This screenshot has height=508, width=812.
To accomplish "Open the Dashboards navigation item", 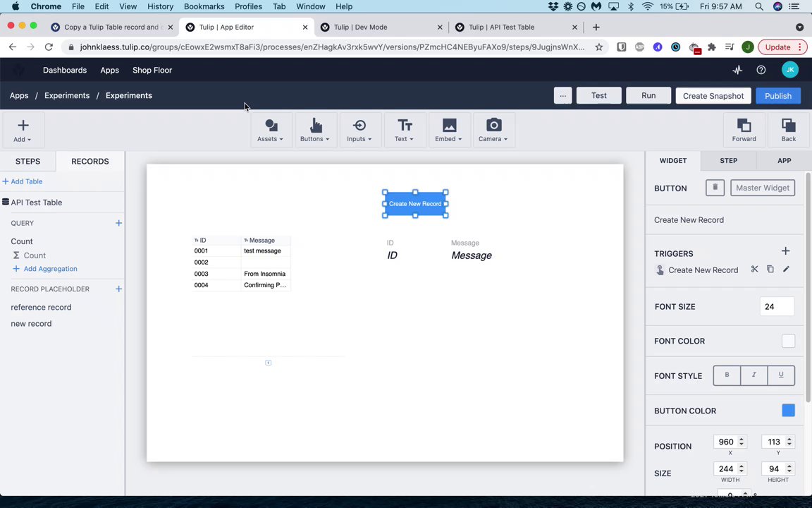I will tap(65, 70).
